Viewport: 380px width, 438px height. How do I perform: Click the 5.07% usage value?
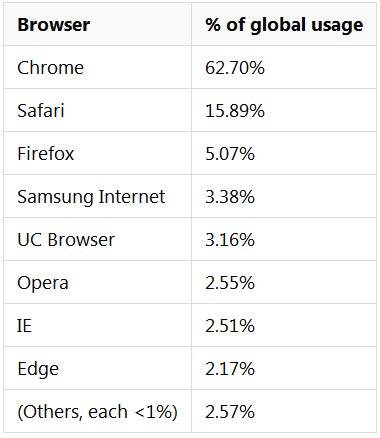coord(230,153)
